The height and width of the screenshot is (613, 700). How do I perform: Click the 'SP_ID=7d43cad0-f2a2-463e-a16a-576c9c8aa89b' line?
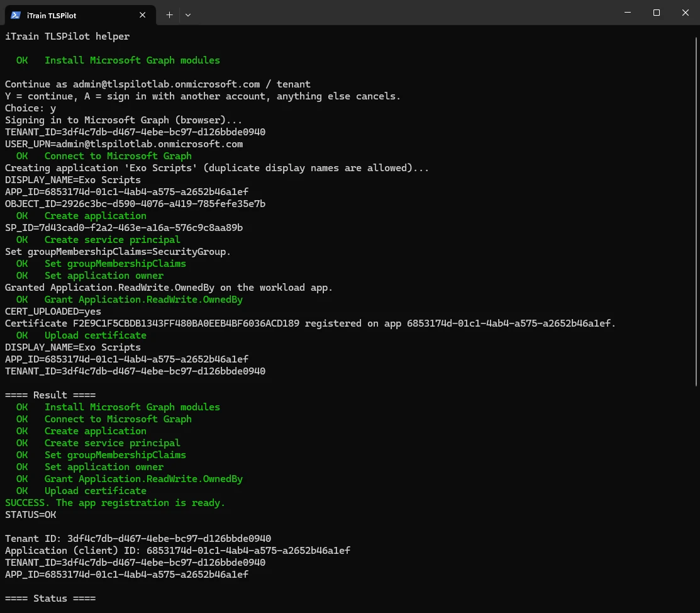(124, 228)
